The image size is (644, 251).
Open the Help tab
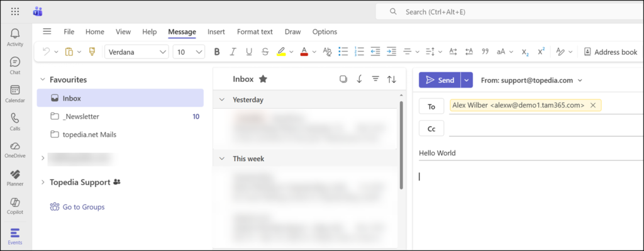pos(150,31)
